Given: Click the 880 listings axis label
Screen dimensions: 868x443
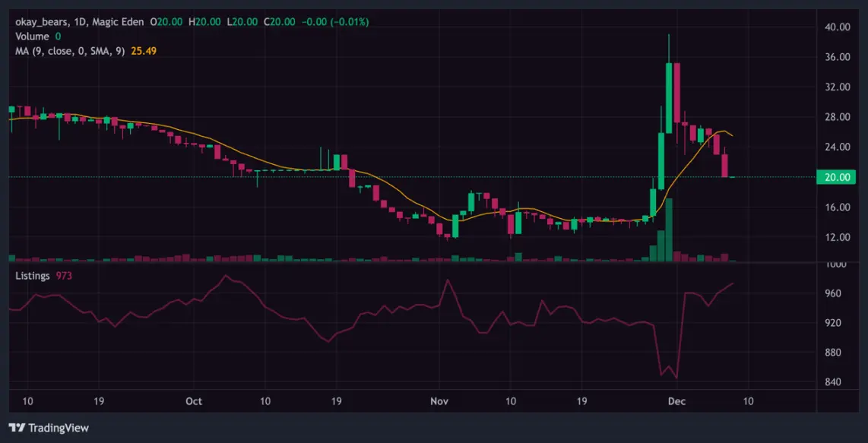Looking at the screenshot, I should (x=835, y=353).
